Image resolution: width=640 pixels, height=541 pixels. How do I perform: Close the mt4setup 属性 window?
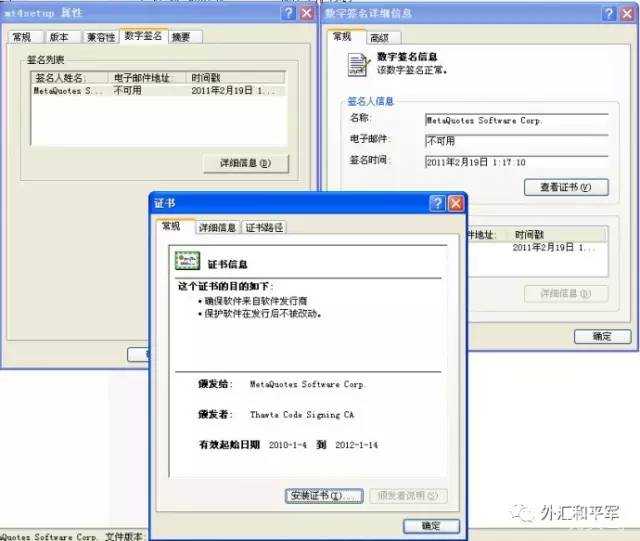305,14
